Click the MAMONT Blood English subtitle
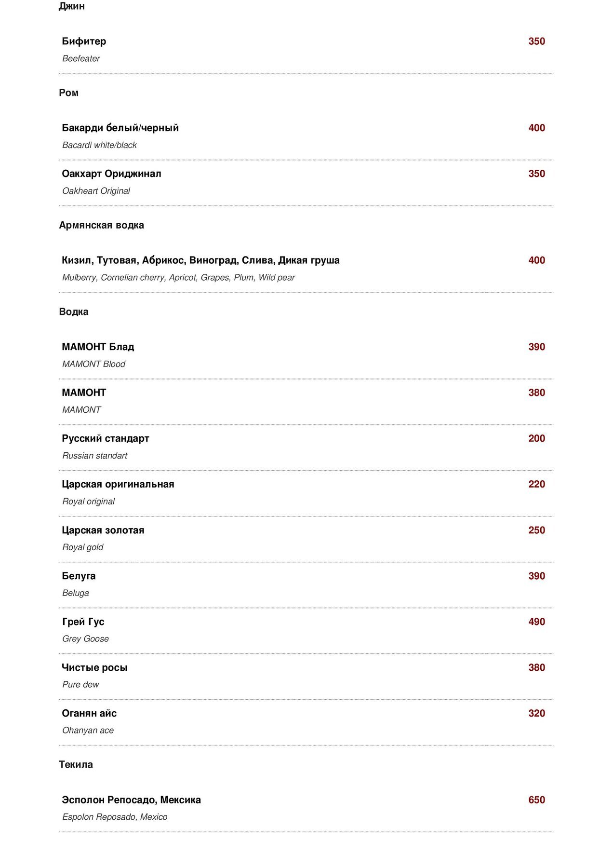 coord(93,364)
